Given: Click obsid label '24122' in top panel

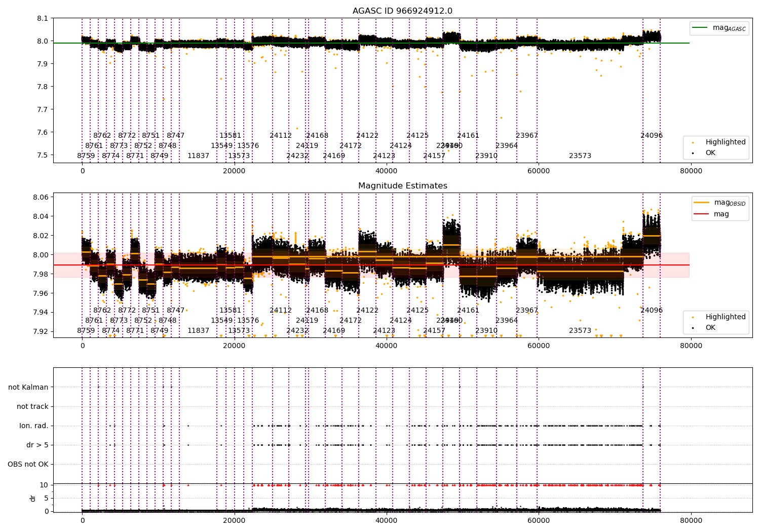Looking at the screenshot, I should tap(367, 135).
